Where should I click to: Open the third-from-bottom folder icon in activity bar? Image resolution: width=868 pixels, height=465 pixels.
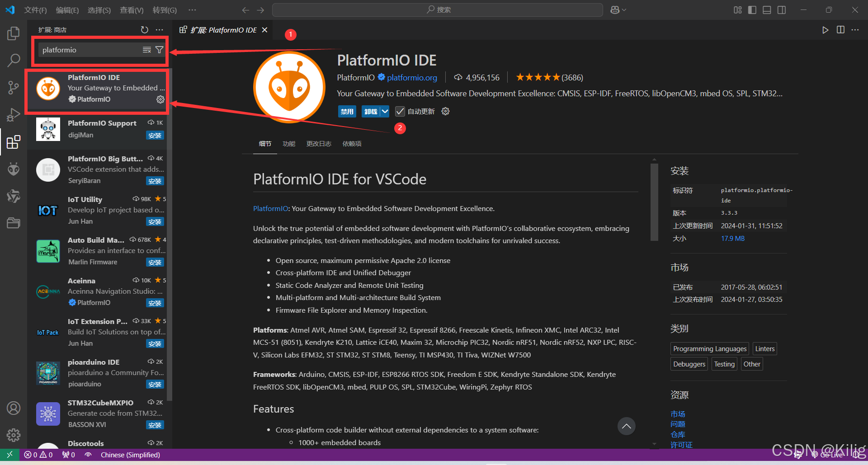point(14,223)
